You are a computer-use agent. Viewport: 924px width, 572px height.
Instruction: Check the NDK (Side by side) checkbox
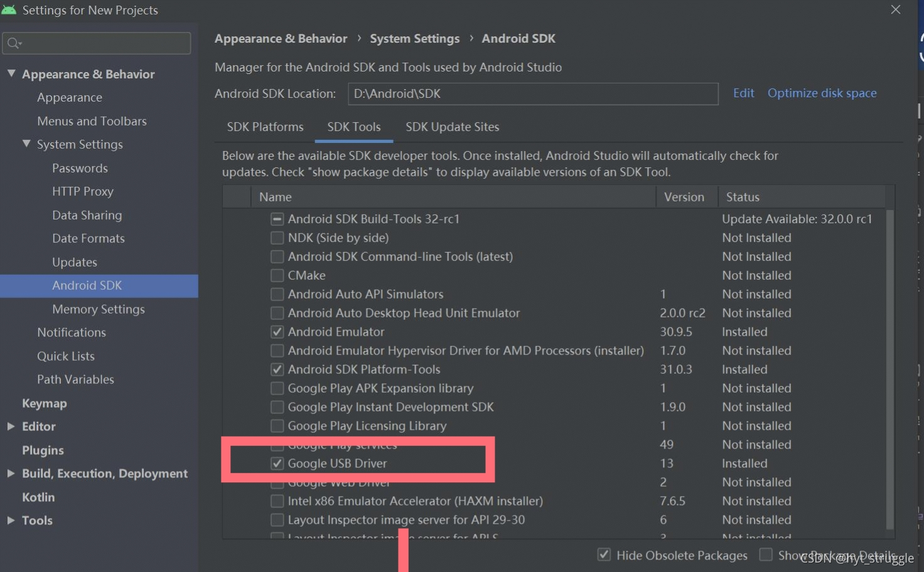277,238
